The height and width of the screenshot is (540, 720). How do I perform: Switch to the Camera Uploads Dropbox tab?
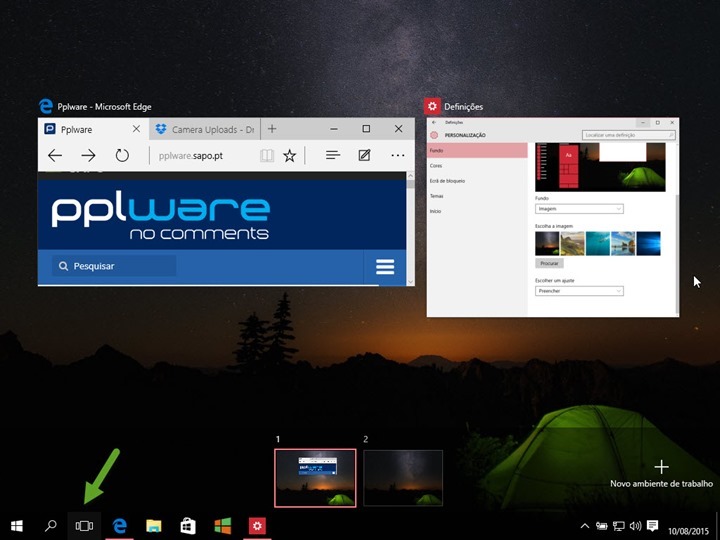pyautogui.click(x=205, y=129)
